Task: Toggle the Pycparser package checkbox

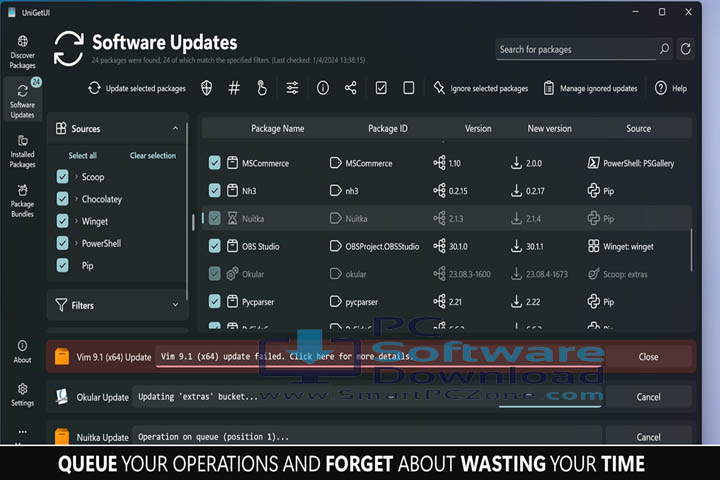Action: pyautogui.click(x=214, y=301)
